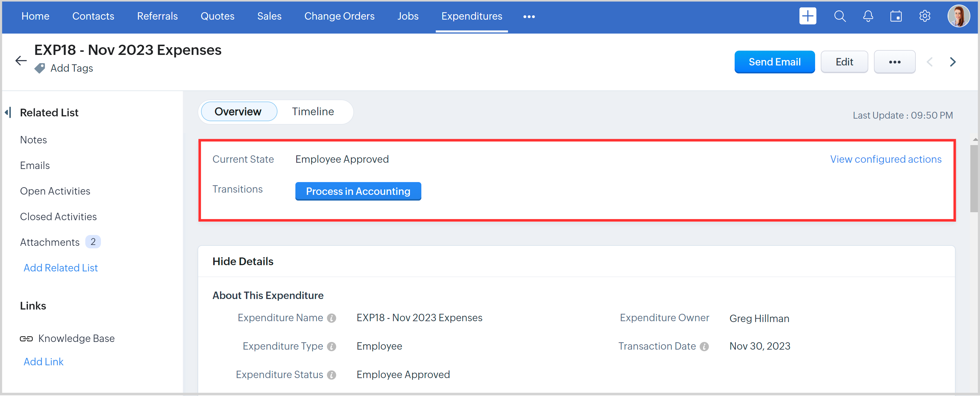Click the back arrow beside the title

21,61
